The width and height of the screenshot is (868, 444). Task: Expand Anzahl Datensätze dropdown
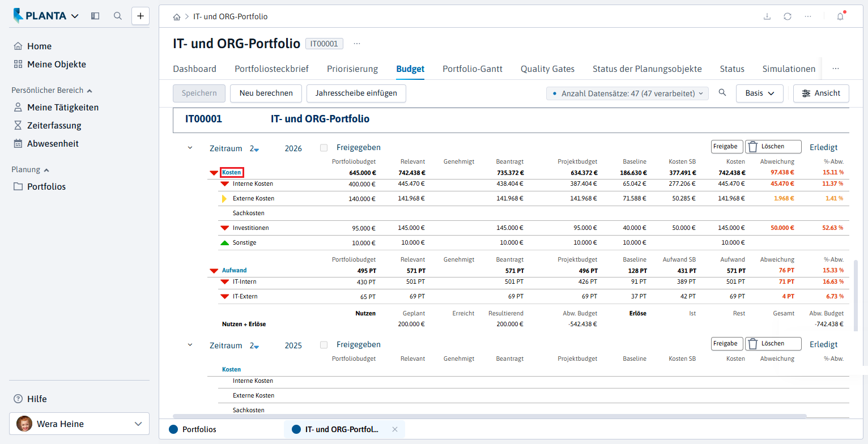[x=628, y=93]
